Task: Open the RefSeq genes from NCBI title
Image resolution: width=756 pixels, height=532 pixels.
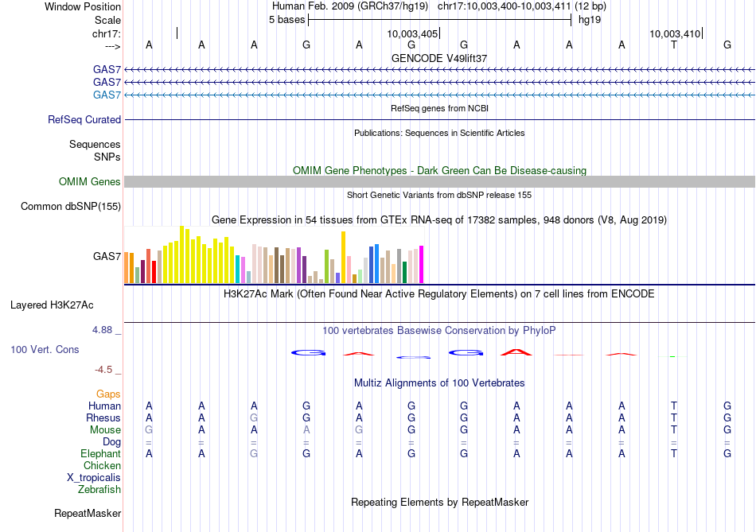Action: (x=439, y=108)
